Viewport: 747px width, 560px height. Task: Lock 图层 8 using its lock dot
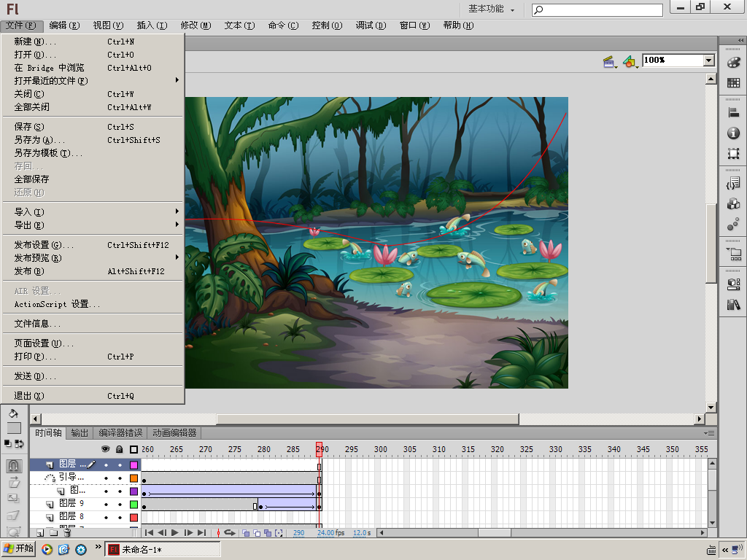(120, 518)
